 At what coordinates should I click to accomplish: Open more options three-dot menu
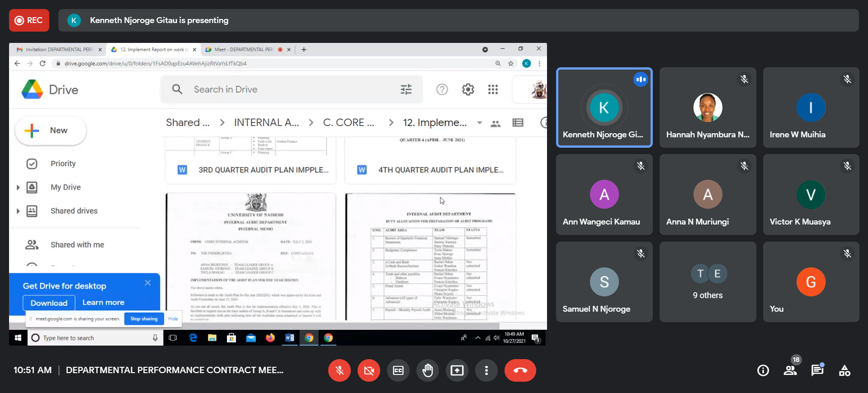coord(486,370)
